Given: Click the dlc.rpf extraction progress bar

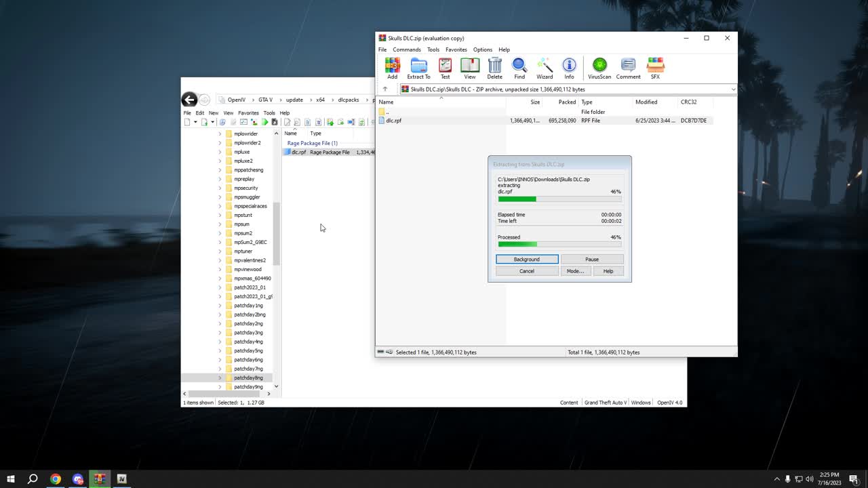Looking at the screenshot, I should [x=559, y=199].
